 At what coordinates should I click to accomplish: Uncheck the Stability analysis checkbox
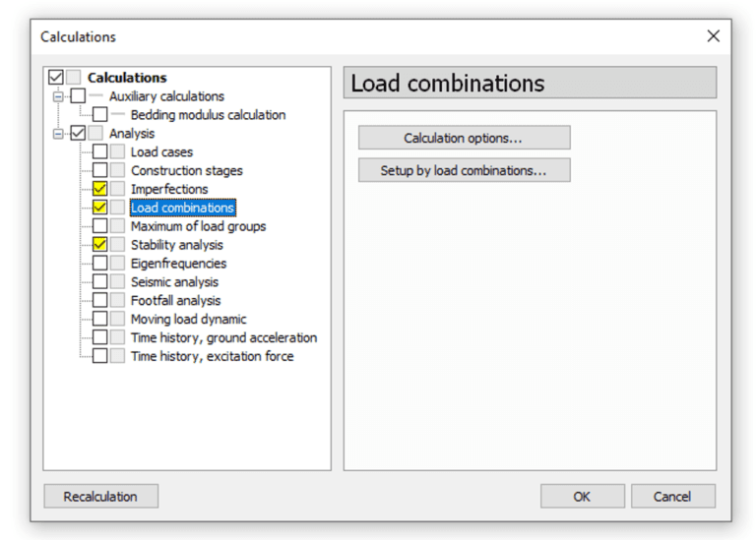(x=99, y=245)
